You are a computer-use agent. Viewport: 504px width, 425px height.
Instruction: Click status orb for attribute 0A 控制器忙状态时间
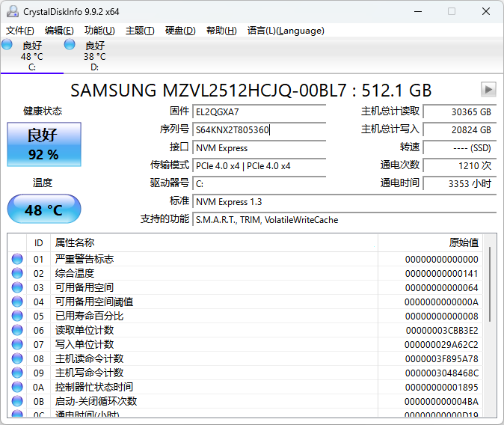click(17, 387)
